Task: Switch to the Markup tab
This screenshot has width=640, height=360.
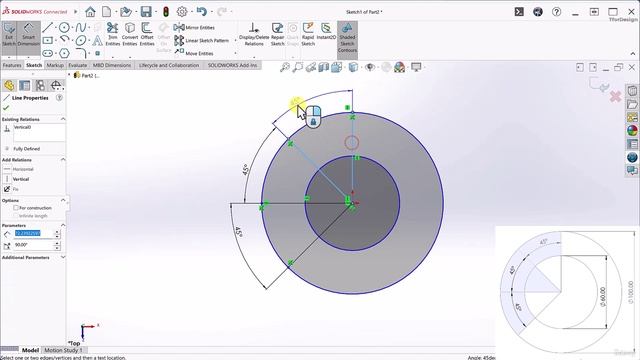Action: pyautogui.click(x=55, y=65)
